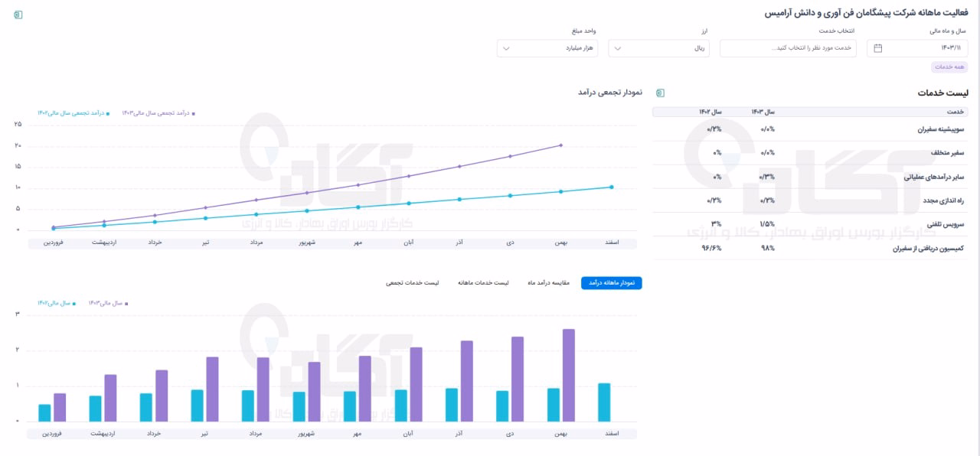Viewport: 980px width, 456px height.
Task: Click the اردیبهشت axis label in monthly bar chart
Action: click(x=103, y=433)
